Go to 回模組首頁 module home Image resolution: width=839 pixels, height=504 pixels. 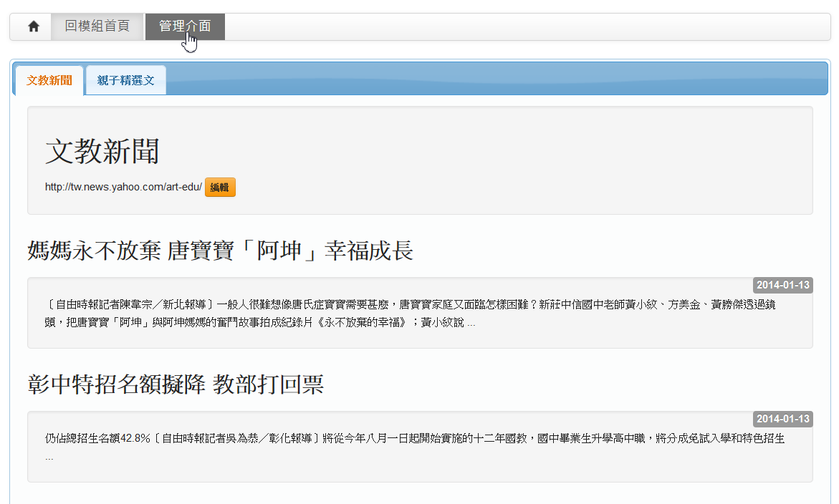click(x=97, y=26)
